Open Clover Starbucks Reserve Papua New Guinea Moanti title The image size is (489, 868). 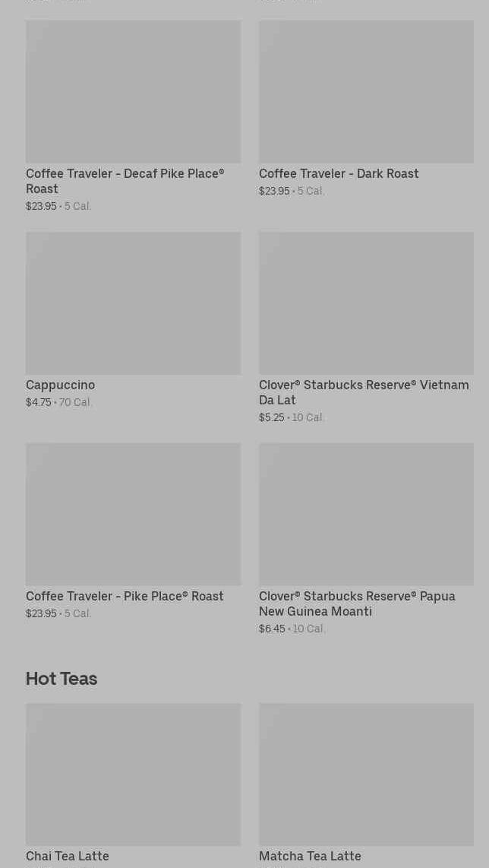357,603
